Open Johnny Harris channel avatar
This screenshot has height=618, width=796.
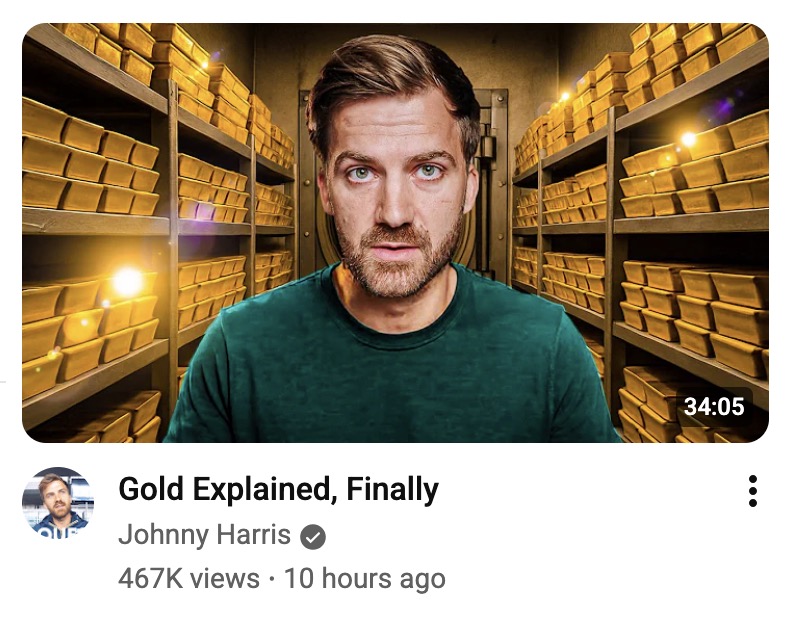pos(58,503)
